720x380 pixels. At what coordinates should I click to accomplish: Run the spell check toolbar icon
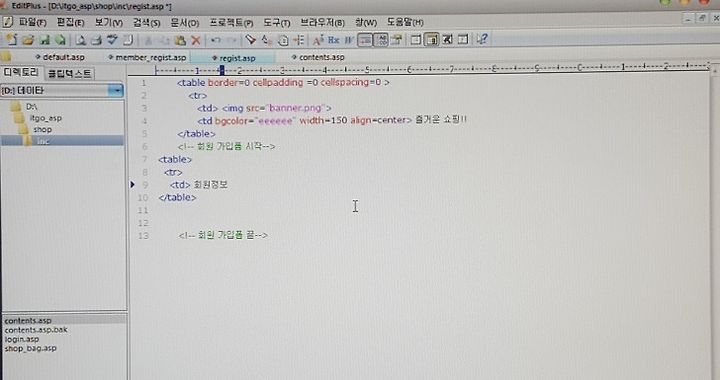point(112,40)
